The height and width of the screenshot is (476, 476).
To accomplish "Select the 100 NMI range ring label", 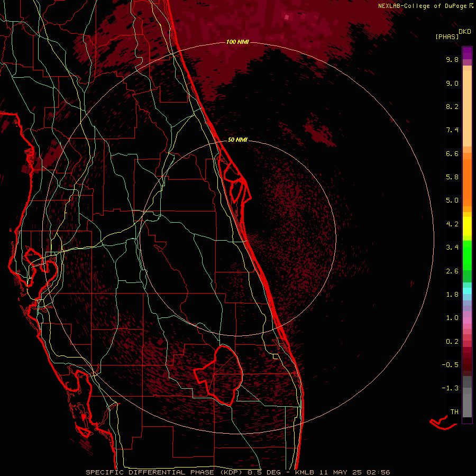I will 237,42.
